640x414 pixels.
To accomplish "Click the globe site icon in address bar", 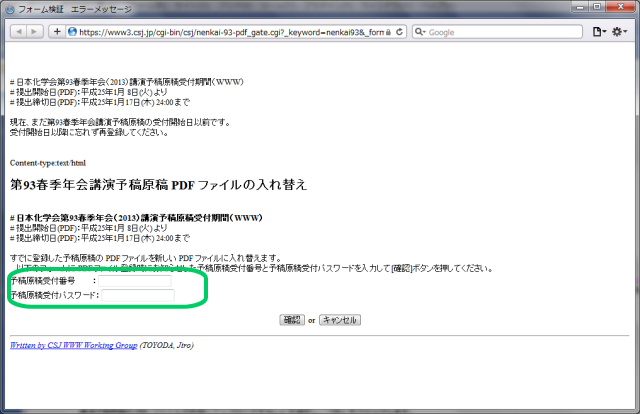I will click(x=72, y=32).
